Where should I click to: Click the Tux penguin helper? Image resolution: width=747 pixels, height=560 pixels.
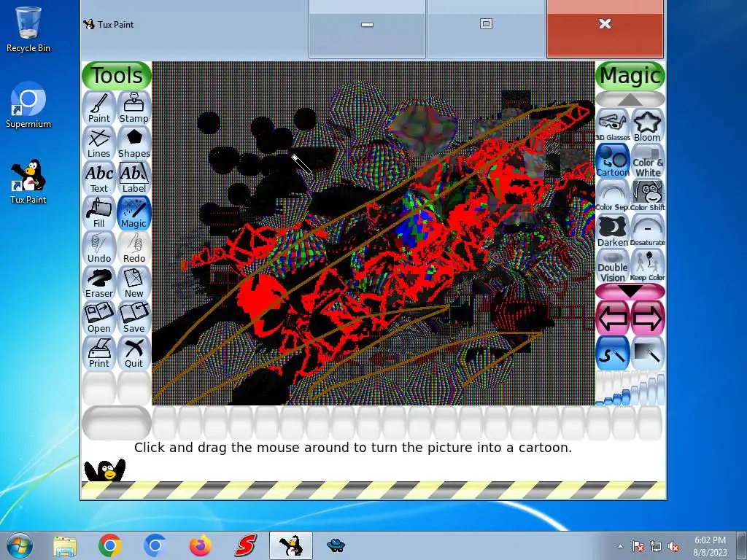(105, 470)
